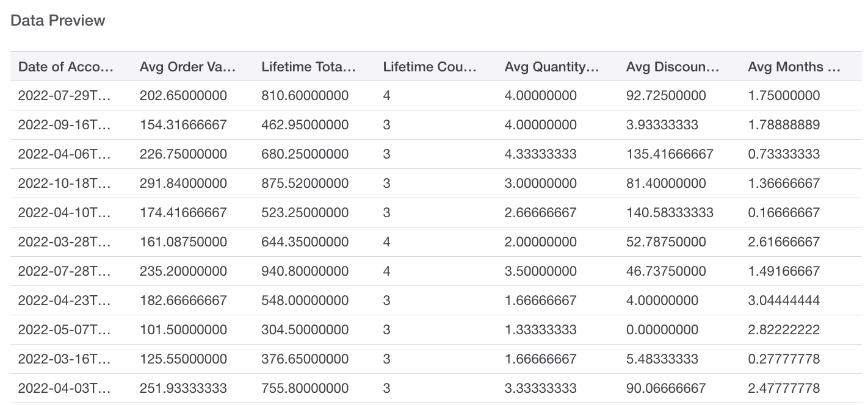The width and height of the screenshot is (868, 405).
Task: Click the 'Avg Months …' column header
Action: point(794,66)
